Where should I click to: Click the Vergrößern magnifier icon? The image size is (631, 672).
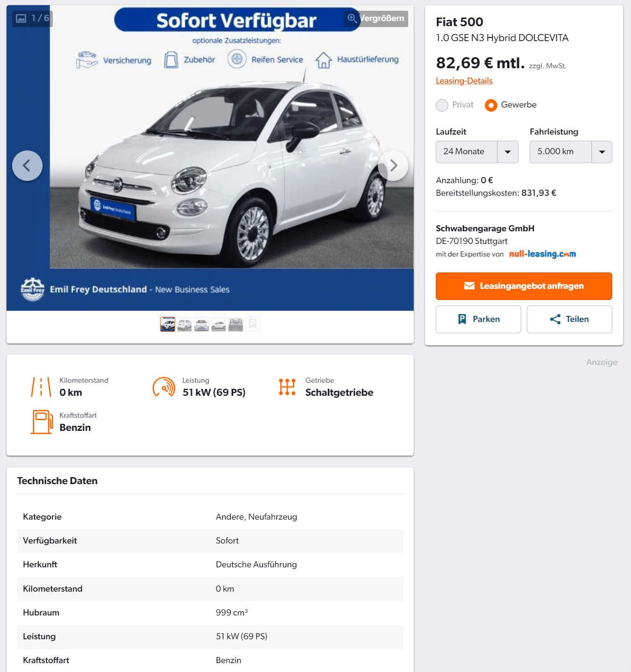pyautogui.click(x=352, y=18)
